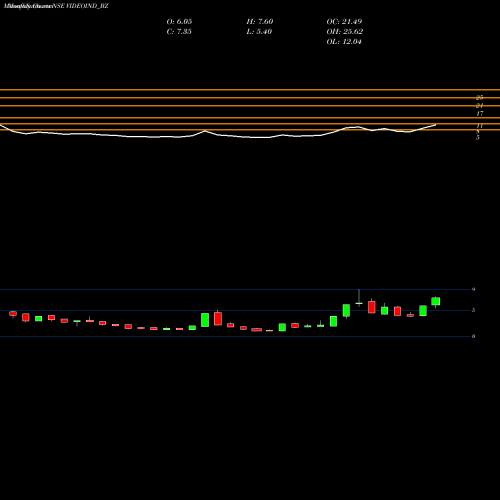
Task: Click the 0 price axis label
Action: (x=473, y=336)
